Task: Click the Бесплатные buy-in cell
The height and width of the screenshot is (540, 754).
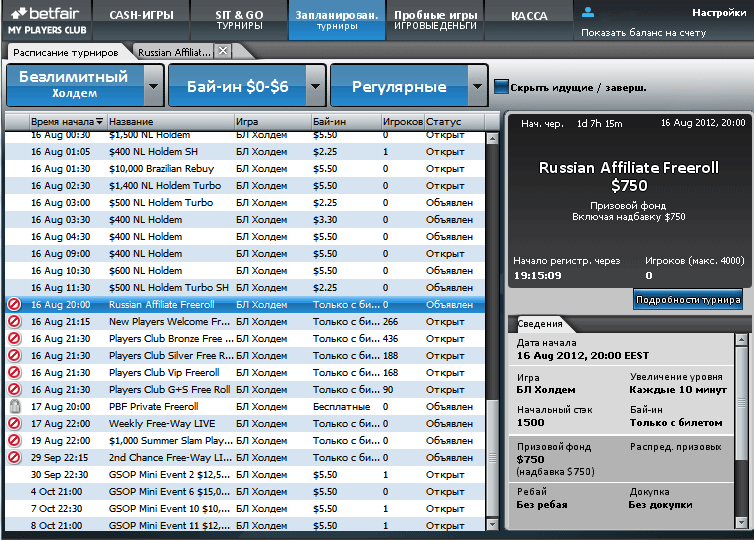Action: 341,406
